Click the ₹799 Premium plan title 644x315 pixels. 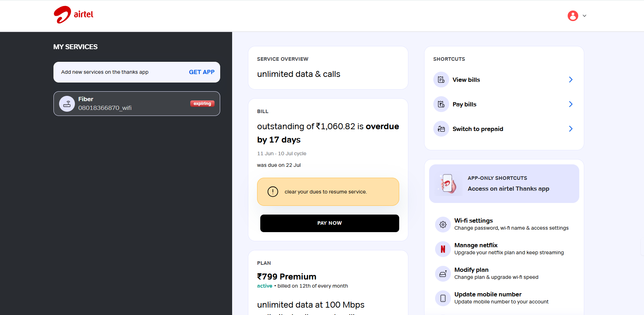(x=287, y=277)
